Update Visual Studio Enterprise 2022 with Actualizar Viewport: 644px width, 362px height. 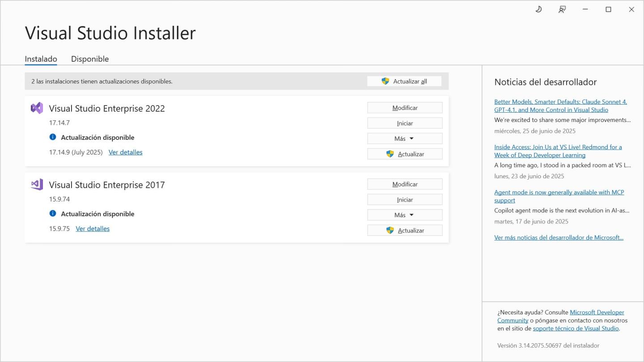[404, 154]
